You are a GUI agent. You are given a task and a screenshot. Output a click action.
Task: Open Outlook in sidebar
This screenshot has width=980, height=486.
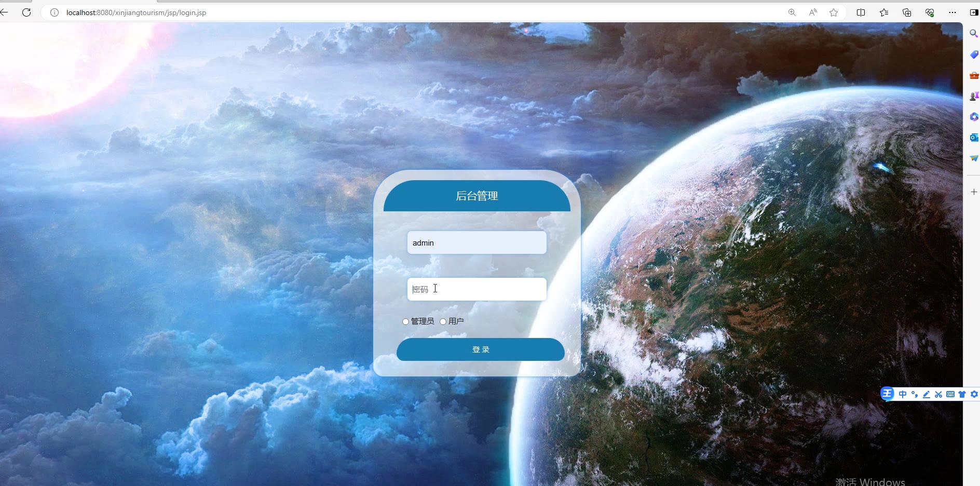point(974,138)
